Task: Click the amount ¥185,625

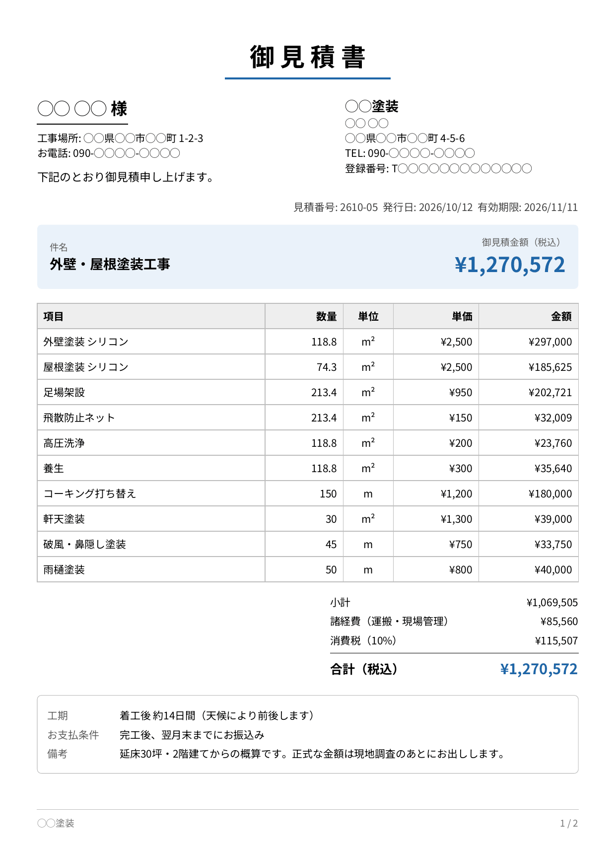Action: point(550,367)
